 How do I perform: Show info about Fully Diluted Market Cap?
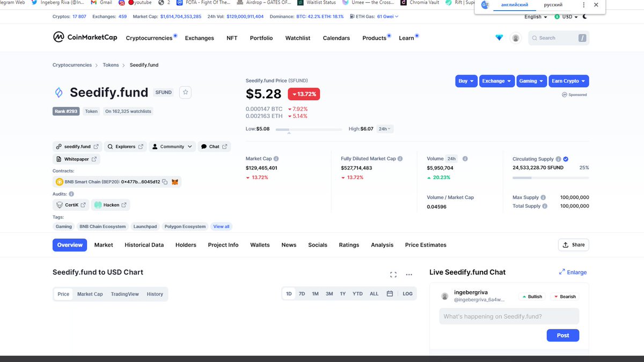400,159
